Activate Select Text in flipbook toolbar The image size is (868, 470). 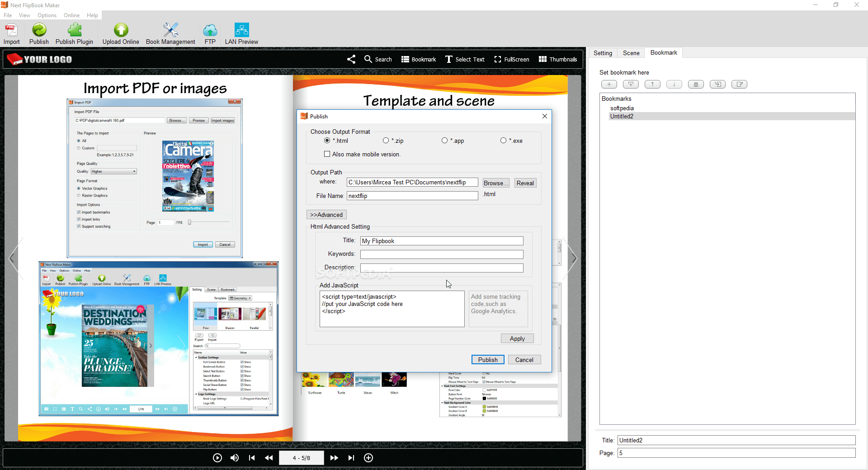(x=465, y=59)
